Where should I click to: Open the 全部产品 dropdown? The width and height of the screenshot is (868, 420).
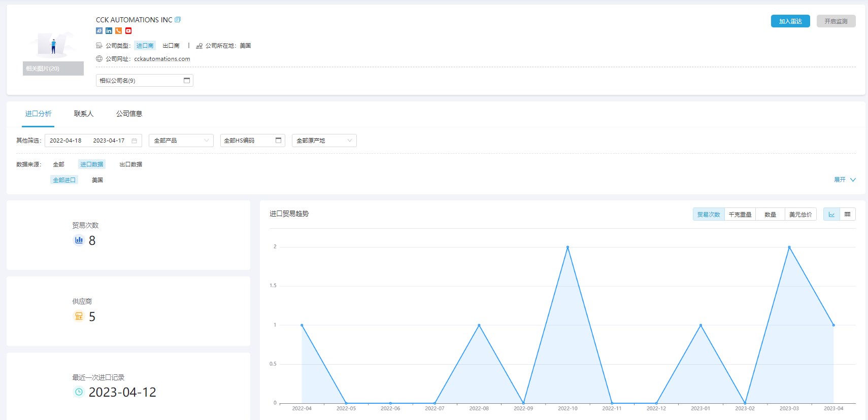tap(181, 141)
